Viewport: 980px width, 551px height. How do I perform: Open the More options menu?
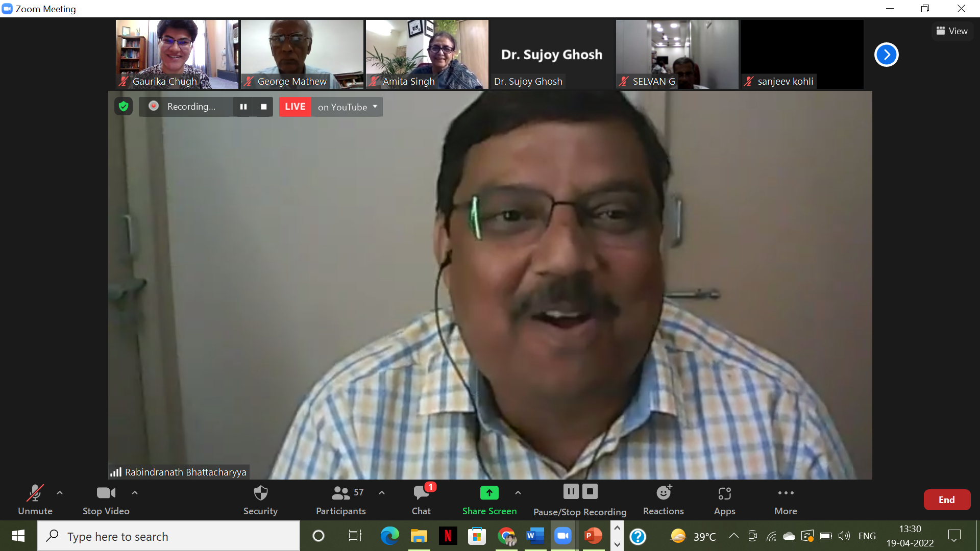[786, 493]
